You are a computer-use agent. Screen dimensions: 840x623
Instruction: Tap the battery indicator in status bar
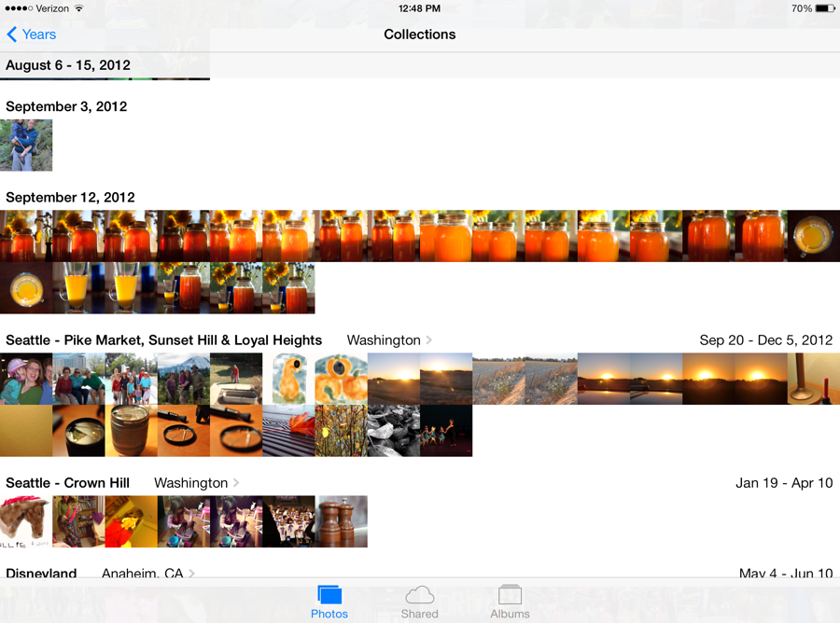coord(825,8)
